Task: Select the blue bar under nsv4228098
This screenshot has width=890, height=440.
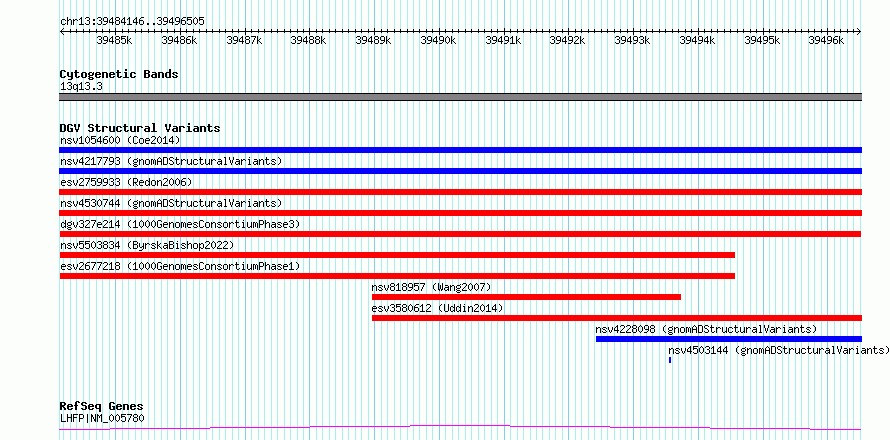Action: click(x=729, y=339)
